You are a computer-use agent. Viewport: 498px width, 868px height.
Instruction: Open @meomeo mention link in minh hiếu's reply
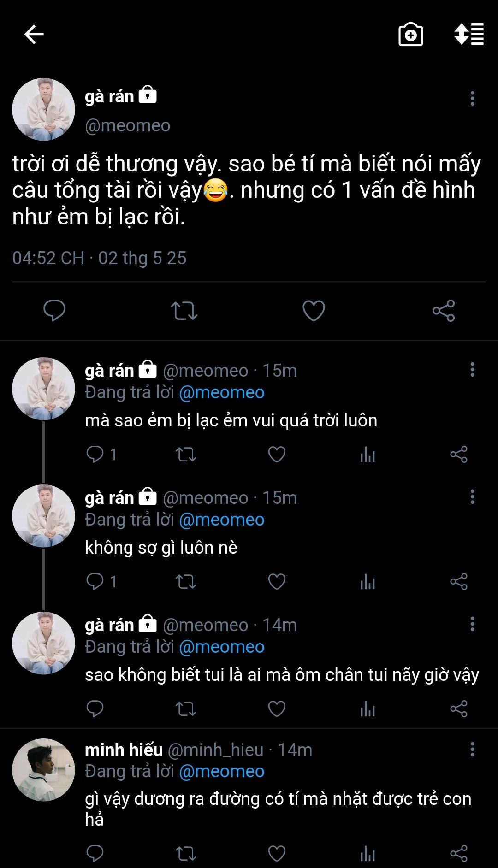221,771
